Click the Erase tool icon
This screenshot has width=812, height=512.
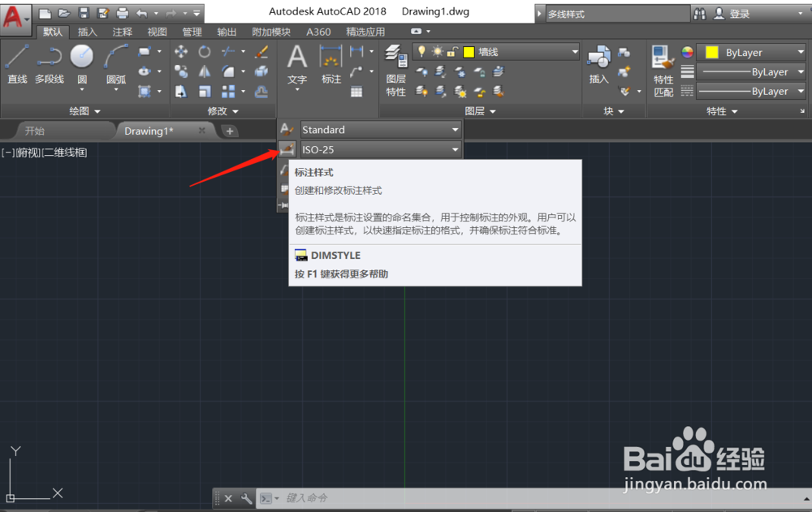pos(261,51)
